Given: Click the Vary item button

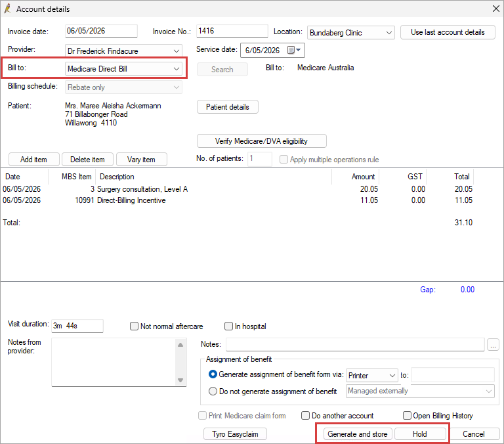Looking at the screenshot, I should point(142,159).
